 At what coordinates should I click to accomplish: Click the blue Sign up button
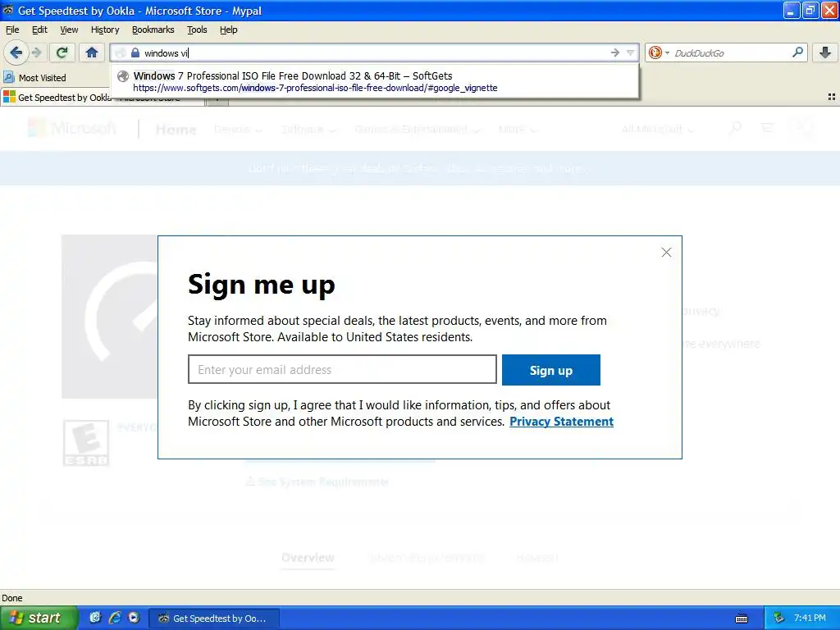[x=550, y=370]
